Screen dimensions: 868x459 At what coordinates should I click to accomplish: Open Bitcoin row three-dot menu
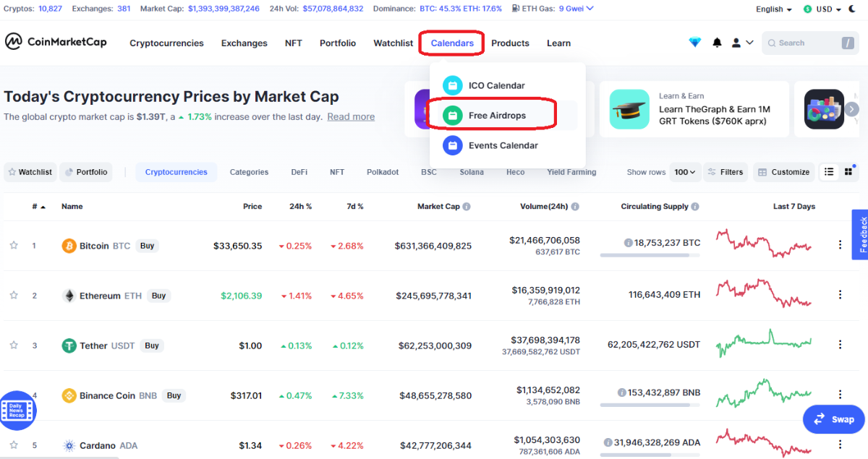[x=840, y=245]
